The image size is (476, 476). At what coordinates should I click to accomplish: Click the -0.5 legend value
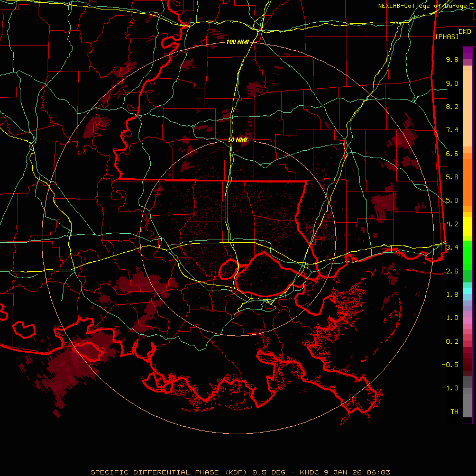(x=450, y=365)
